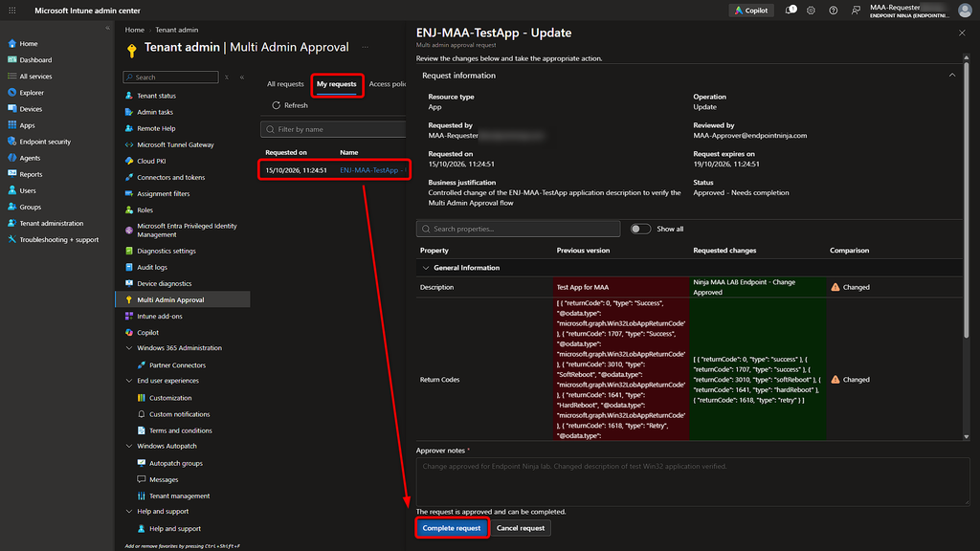Refresh the requests list
The height and width of the screenshot is (551, 980).
pos(289,105)
